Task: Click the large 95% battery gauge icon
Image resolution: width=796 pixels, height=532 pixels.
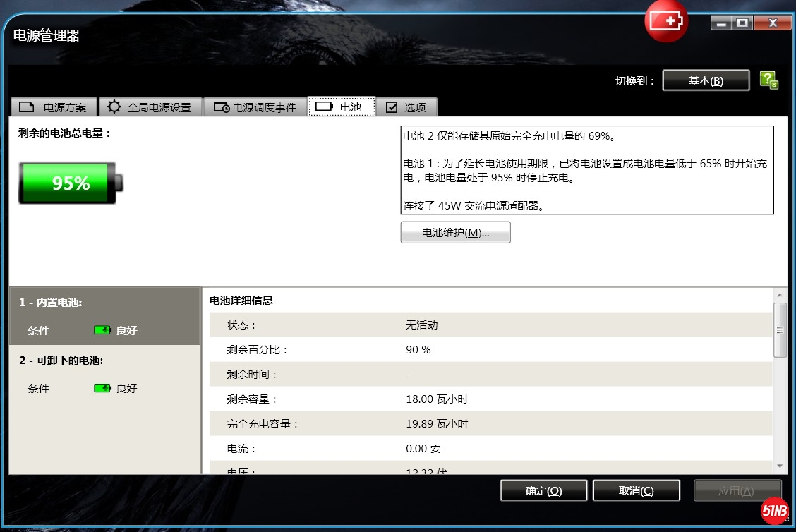Action: 71,183
